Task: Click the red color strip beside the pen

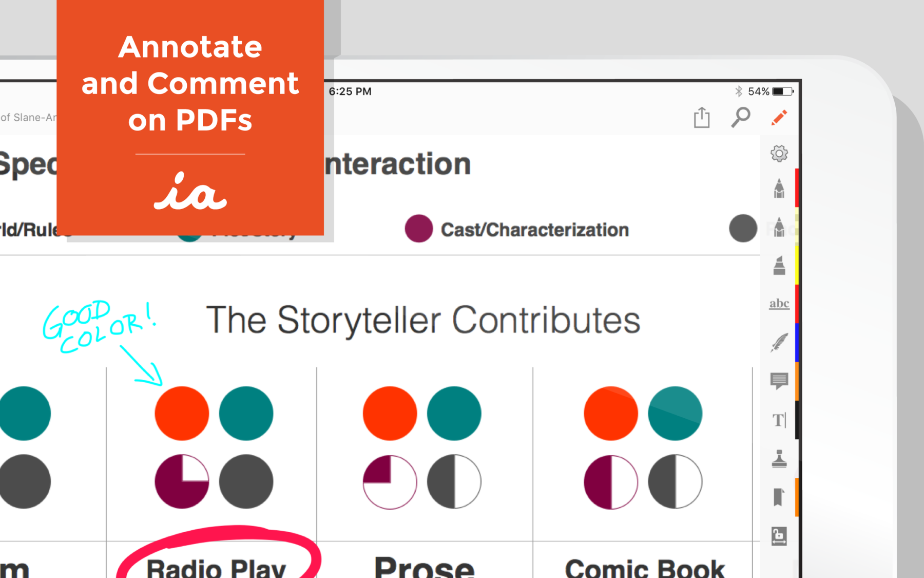Action: pos(797,188)
